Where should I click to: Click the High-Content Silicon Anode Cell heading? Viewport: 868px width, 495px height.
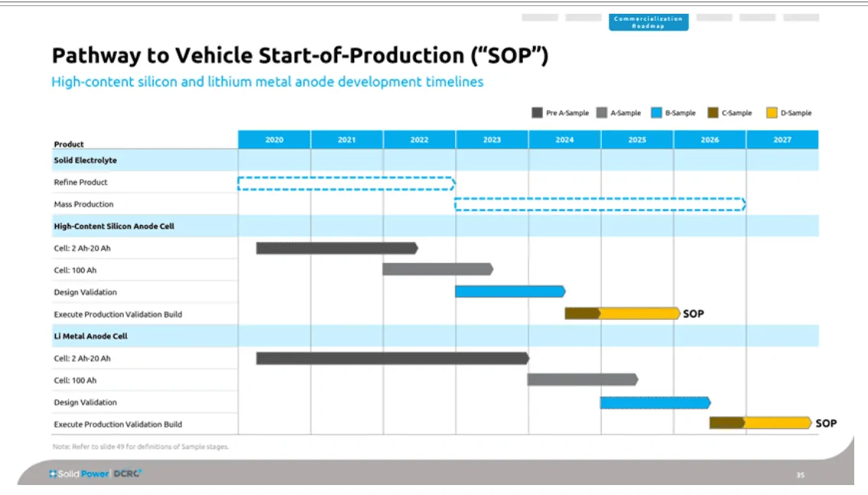click(x=114, y=226)
